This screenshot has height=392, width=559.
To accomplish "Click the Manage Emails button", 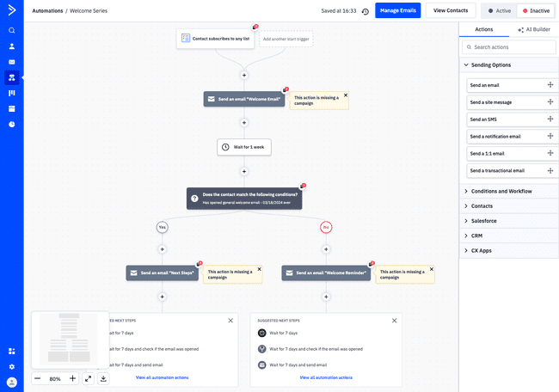I will (397, 10).
